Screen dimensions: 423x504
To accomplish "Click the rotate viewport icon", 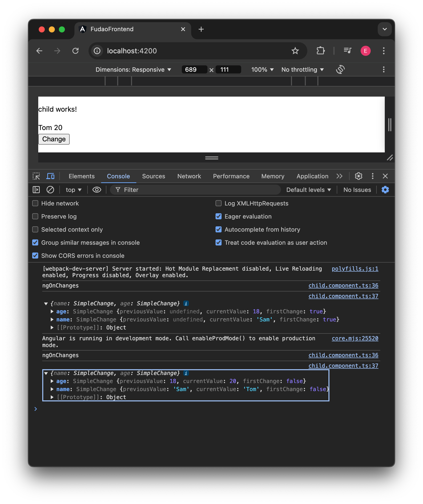I will click(340, 69).
